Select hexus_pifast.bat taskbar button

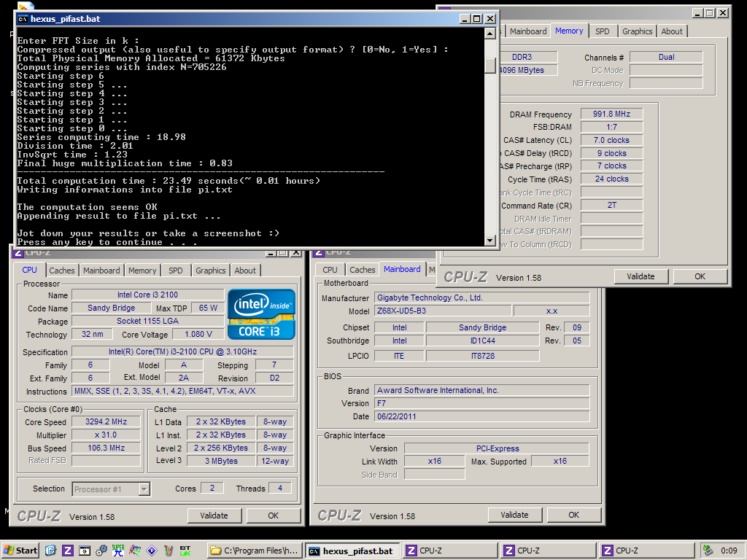click(x=352, y=551)
